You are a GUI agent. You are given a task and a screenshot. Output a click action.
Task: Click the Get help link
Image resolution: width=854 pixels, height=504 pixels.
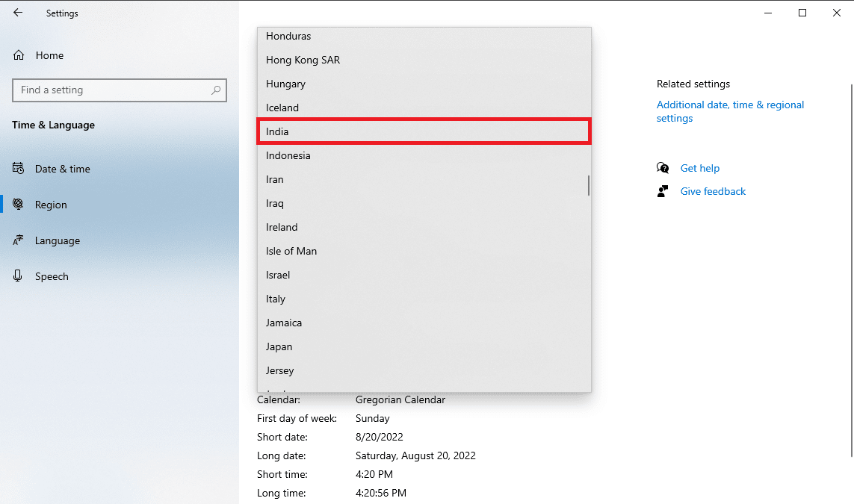tap(699, 168)
